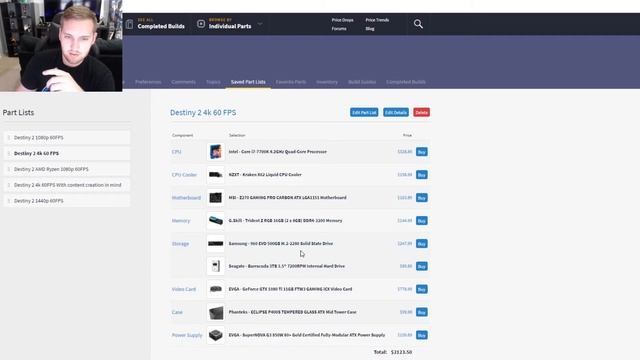Select the Saved Part Lists tab

(x=248, y=82)
